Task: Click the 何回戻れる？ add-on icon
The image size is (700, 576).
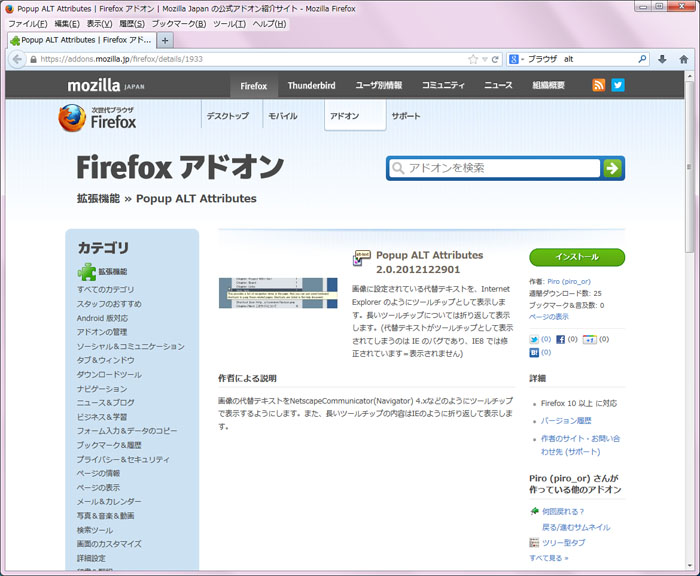Action: (534, 511)
